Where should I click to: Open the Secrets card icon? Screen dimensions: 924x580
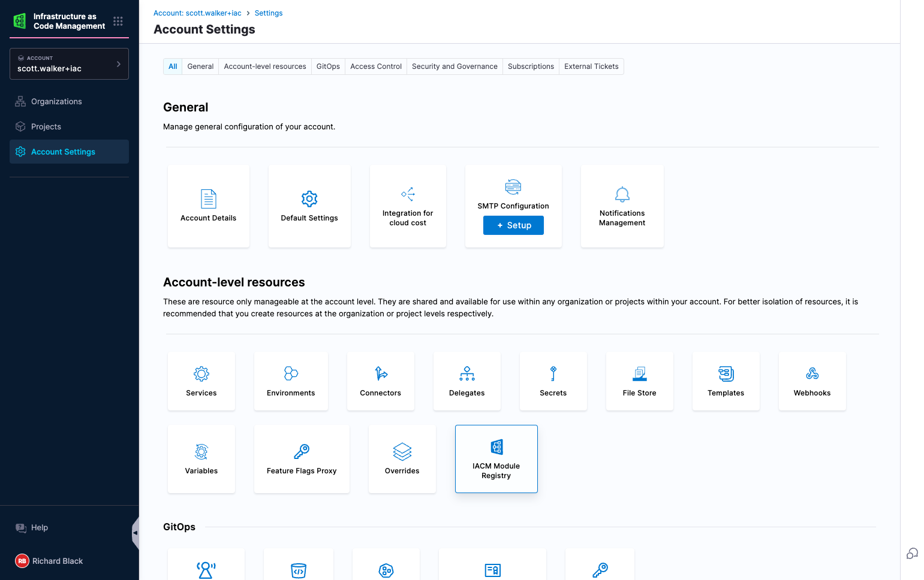(x=553, y=374)
